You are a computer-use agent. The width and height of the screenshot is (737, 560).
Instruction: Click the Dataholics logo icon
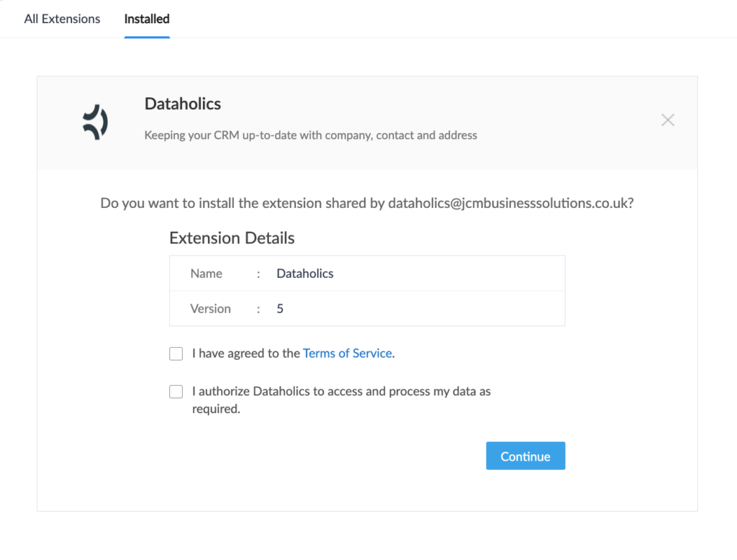pyautogui.click(x=96, y=122)
